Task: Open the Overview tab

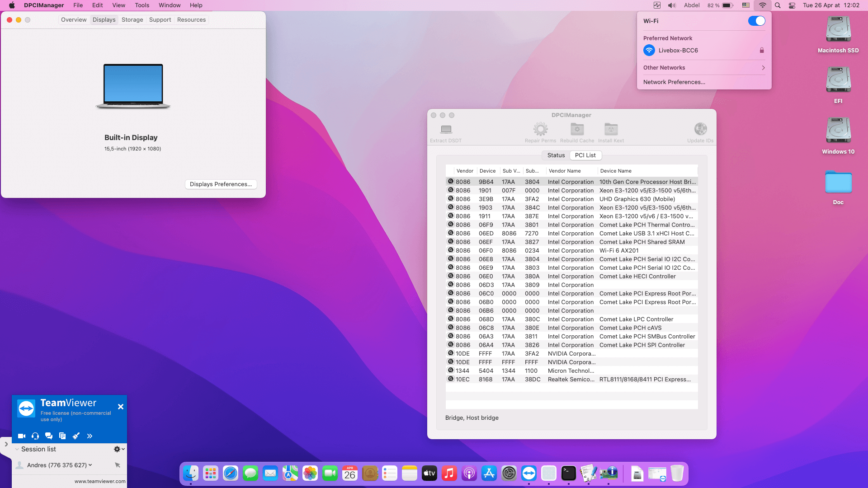Action: tap(74, 19)
